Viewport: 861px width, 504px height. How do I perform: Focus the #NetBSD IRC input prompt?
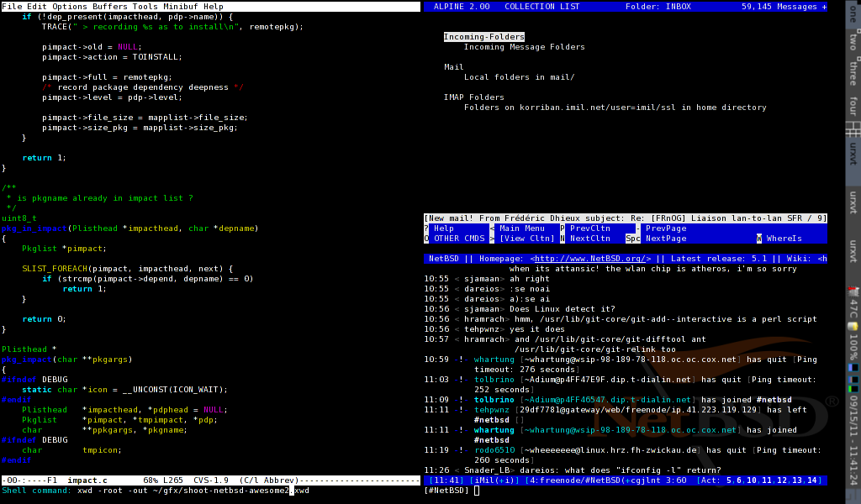click(x=476, y=491)
